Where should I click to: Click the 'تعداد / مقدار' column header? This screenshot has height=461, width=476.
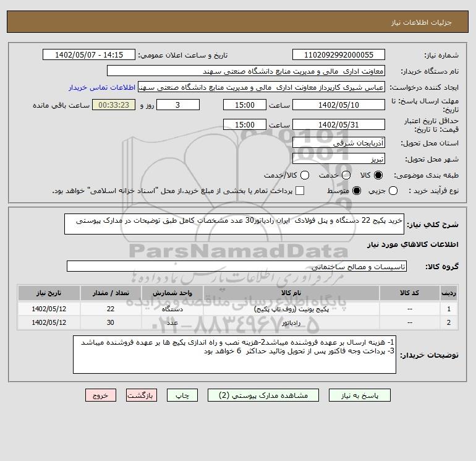pos(111,293)
